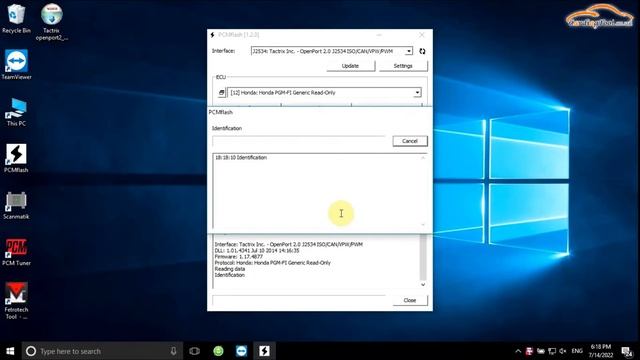This screenshot has height=360, width=640.
Task: Launch TeamViewer from the desktop
Action: click(x=16, y=64)
